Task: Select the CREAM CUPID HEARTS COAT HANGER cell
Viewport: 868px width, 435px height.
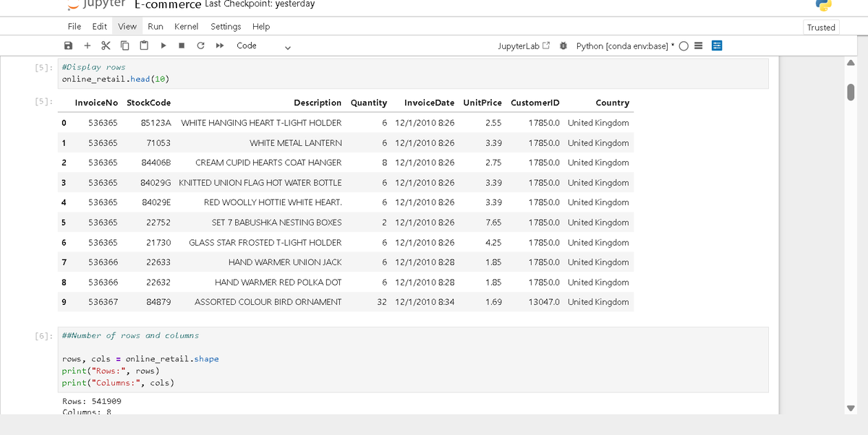Action: (x=268, y=163)
